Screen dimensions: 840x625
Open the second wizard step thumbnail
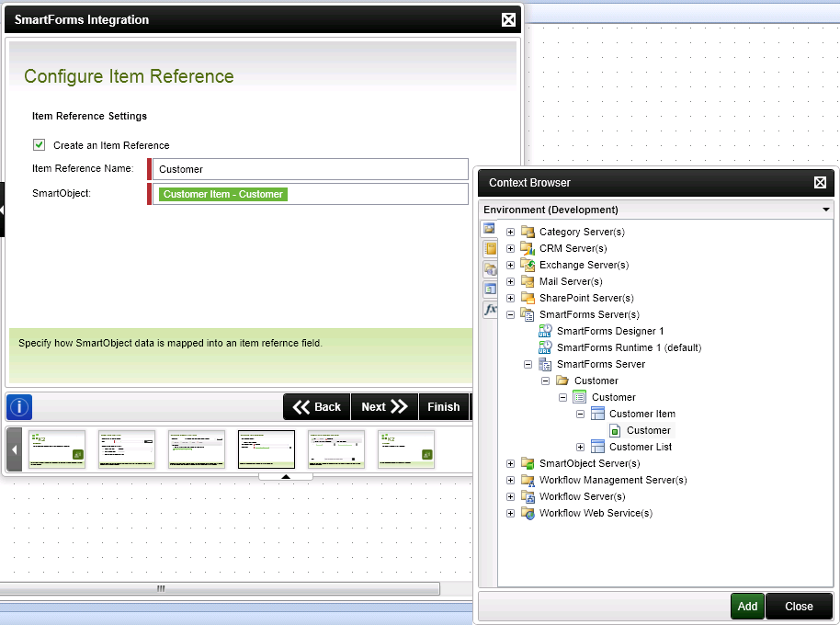point(127,449)
